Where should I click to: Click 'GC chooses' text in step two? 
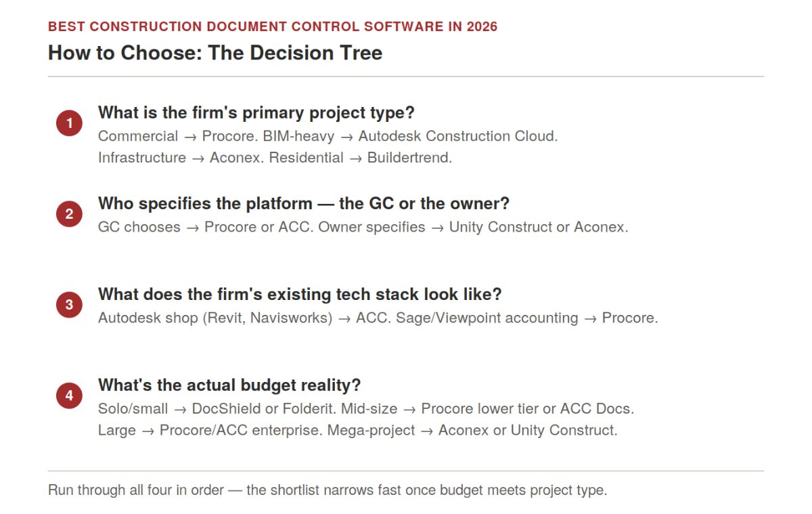(139, 227)
